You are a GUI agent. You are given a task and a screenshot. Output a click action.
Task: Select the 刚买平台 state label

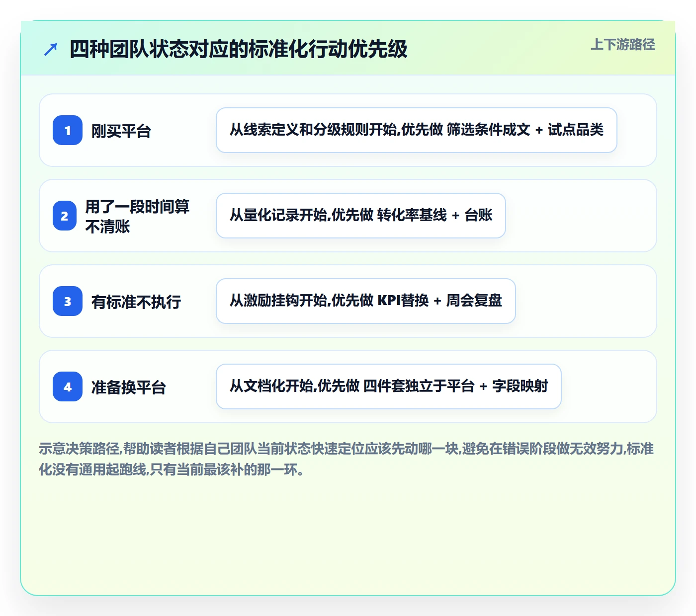[121, 131]
